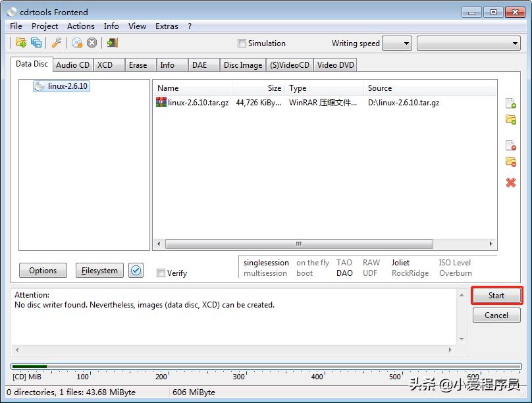Open the wrench settings icon on toolbar
Screen dimensions: 532x403
tap(57, 43)
